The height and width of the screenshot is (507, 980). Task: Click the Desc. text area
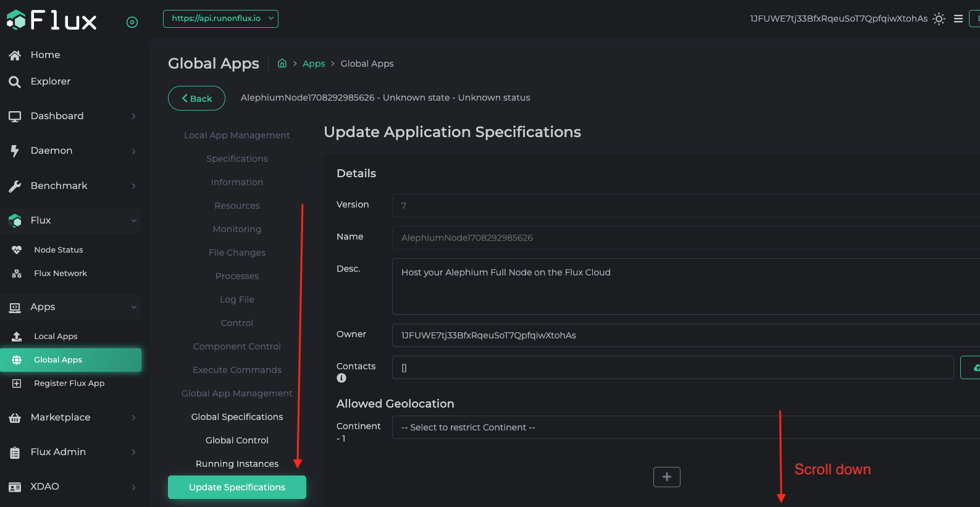tap(685, 287)
